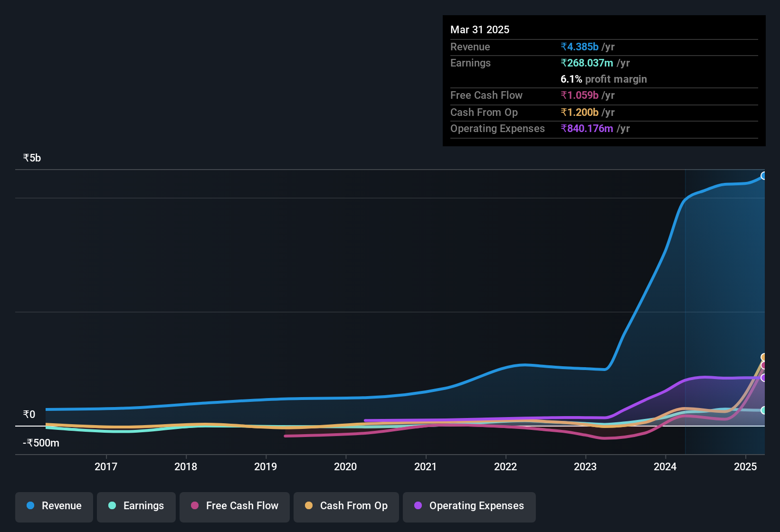Click the Mar 31 2025 tooltip date

click(480, 29)
